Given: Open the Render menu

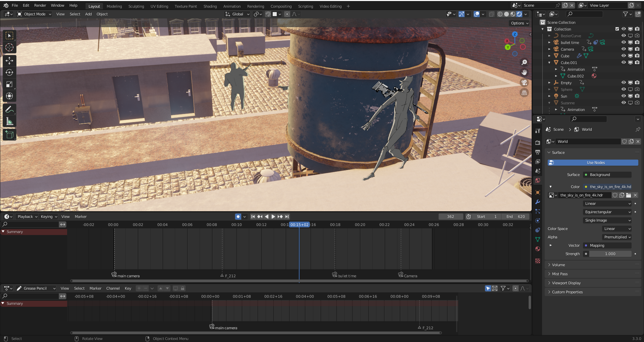Looking at the screenshot, I should coord(40,5).
